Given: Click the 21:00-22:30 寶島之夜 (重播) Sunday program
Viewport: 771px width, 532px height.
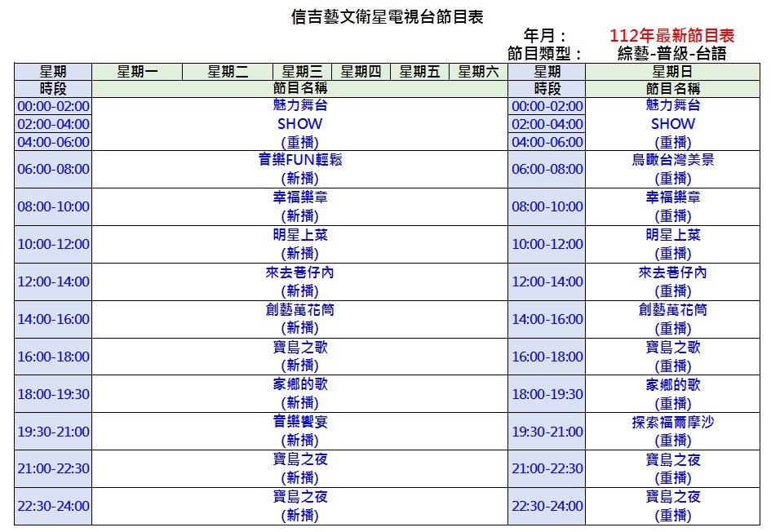Looking at the screenshot, I should coord(672,468).
